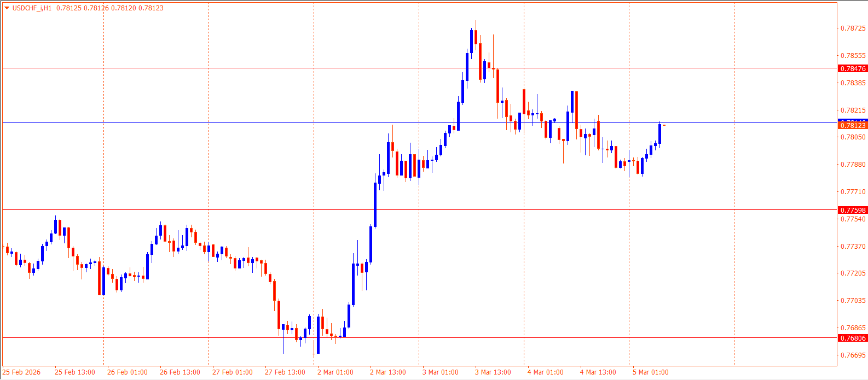
Task: Click the 0.76695 price axis value
Action: click(x=853, y=355)
